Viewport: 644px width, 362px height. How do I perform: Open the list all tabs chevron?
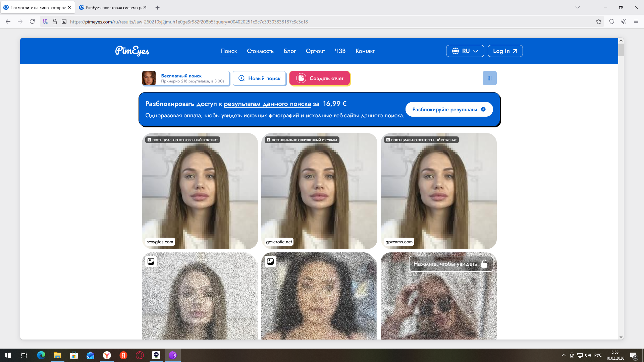click(578, 7)
